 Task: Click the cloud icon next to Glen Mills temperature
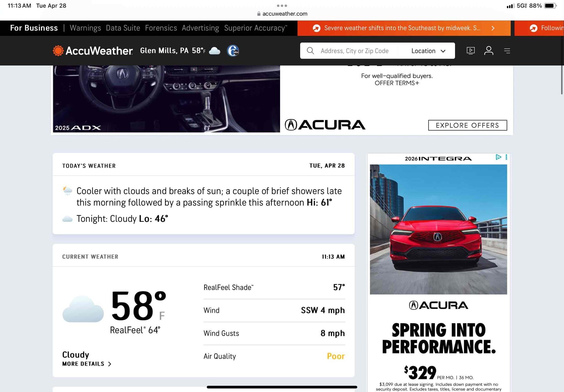[x=214, y=51]
